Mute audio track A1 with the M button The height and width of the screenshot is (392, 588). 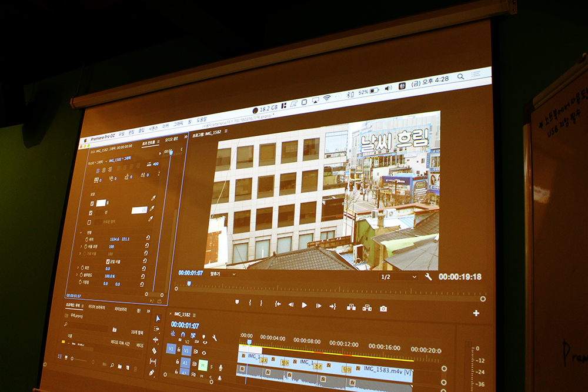click(202, 365)
